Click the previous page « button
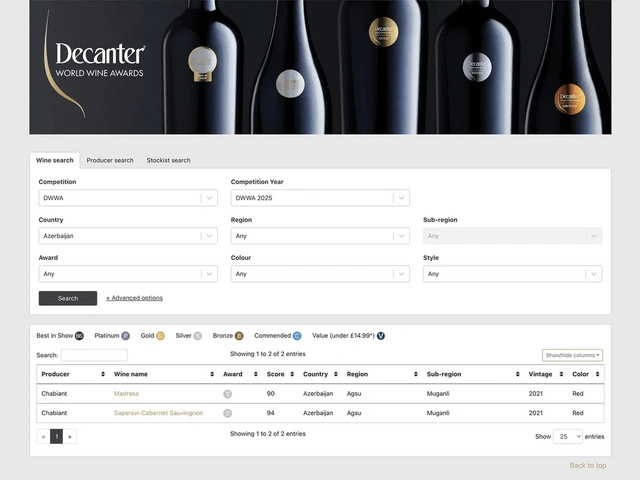640x480 pixels. [43, 436]
